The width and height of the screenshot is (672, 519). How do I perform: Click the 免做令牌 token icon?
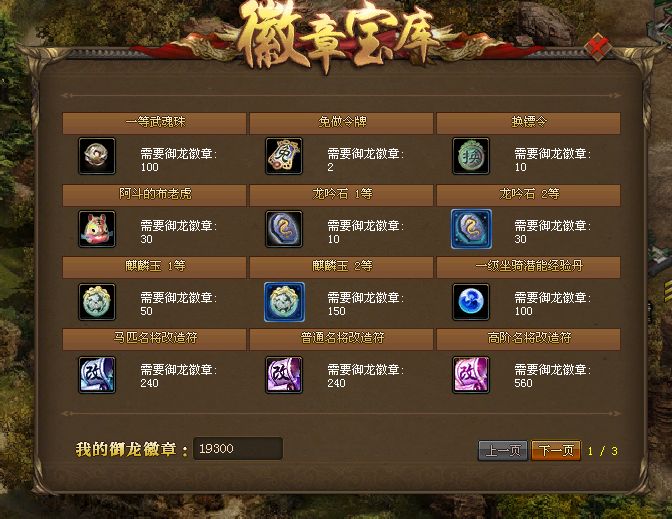284,156
